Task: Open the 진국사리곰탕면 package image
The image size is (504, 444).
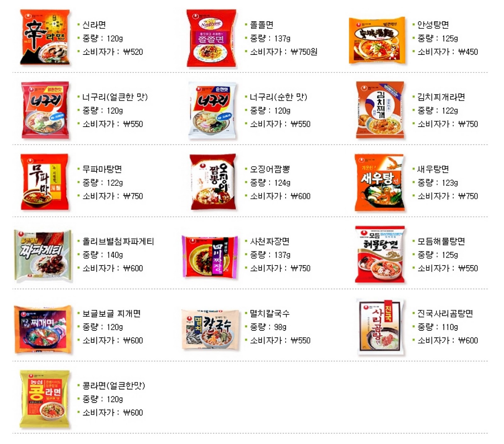Action: tap(381, 327)
